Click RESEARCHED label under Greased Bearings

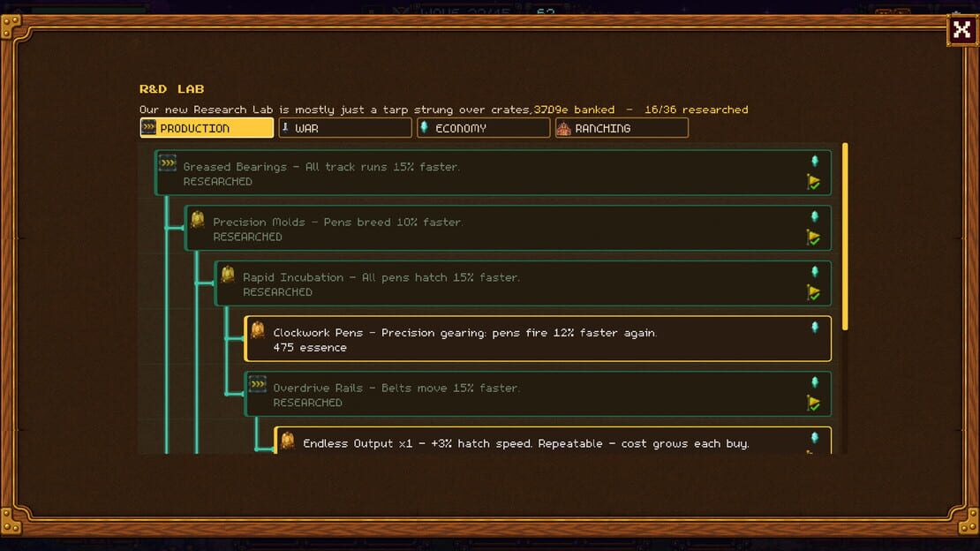coord(217,181)
